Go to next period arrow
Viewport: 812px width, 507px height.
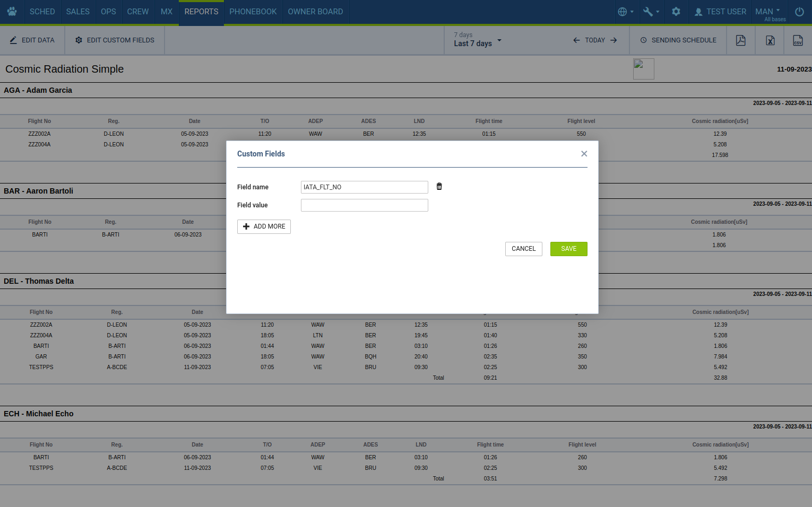point(614,40)
